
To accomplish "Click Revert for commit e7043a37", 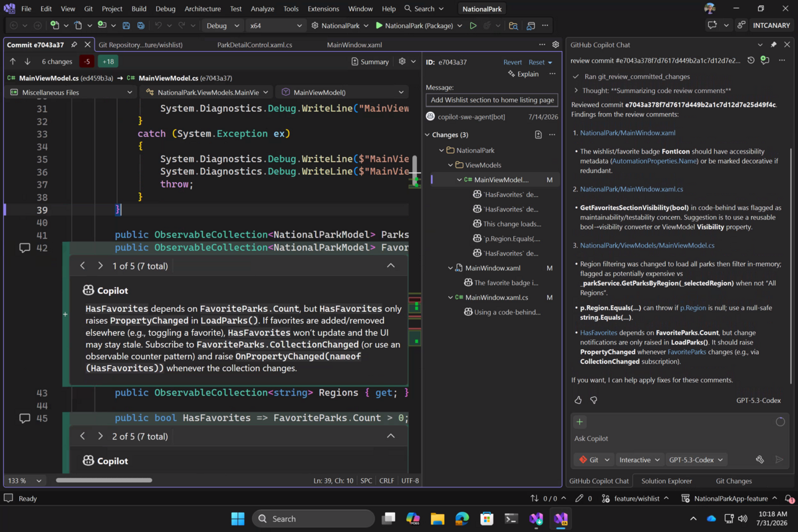I will click(x=512, y=62).
